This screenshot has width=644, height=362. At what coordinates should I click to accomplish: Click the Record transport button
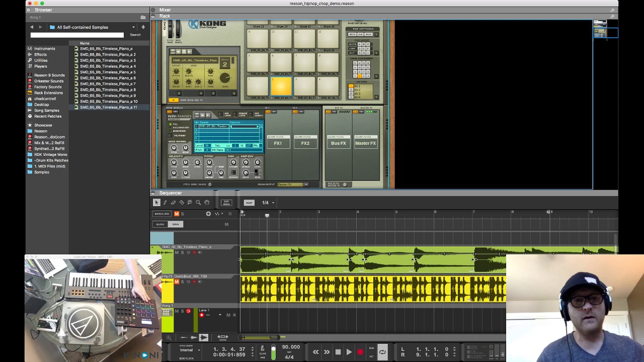[360, 352]
